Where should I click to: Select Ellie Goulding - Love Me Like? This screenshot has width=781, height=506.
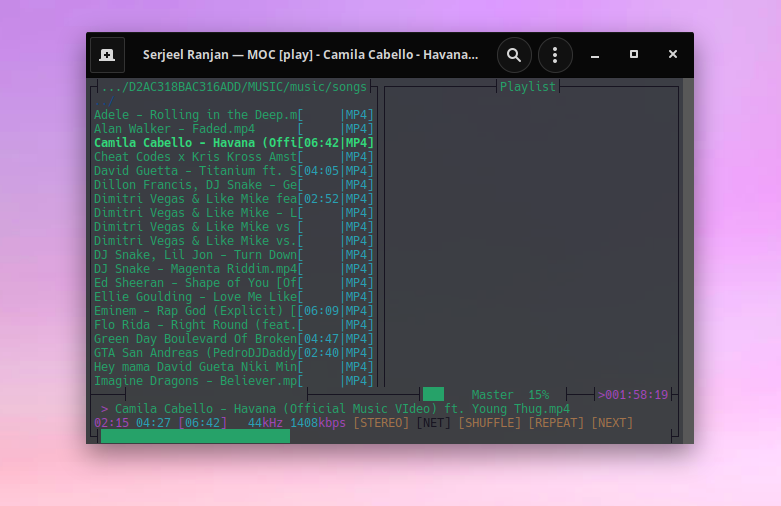234,296
